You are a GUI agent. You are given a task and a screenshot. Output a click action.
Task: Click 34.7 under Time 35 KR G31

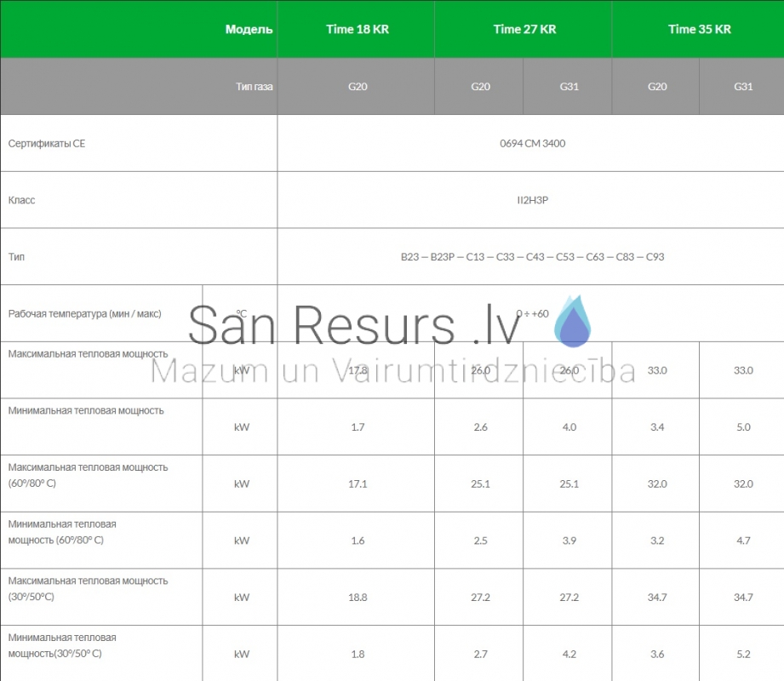point(743,597)
